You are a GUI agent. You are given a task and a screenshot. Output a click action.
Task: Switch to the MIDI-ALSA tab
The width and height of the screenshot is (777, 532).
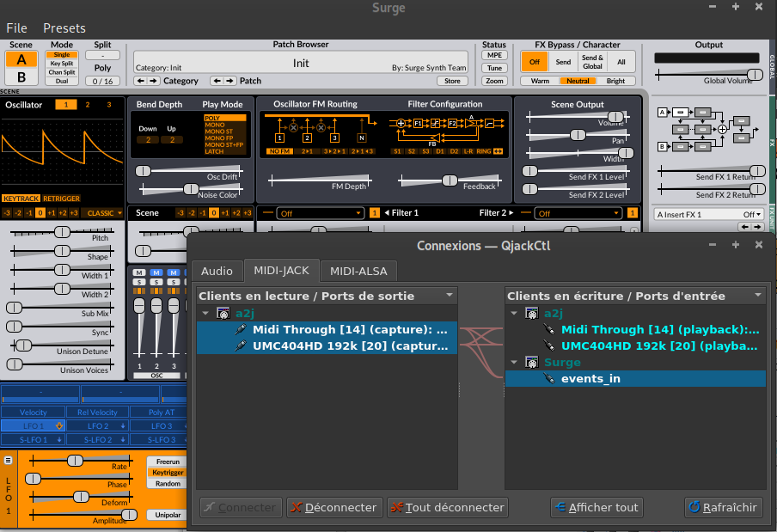tap(358, 271)
